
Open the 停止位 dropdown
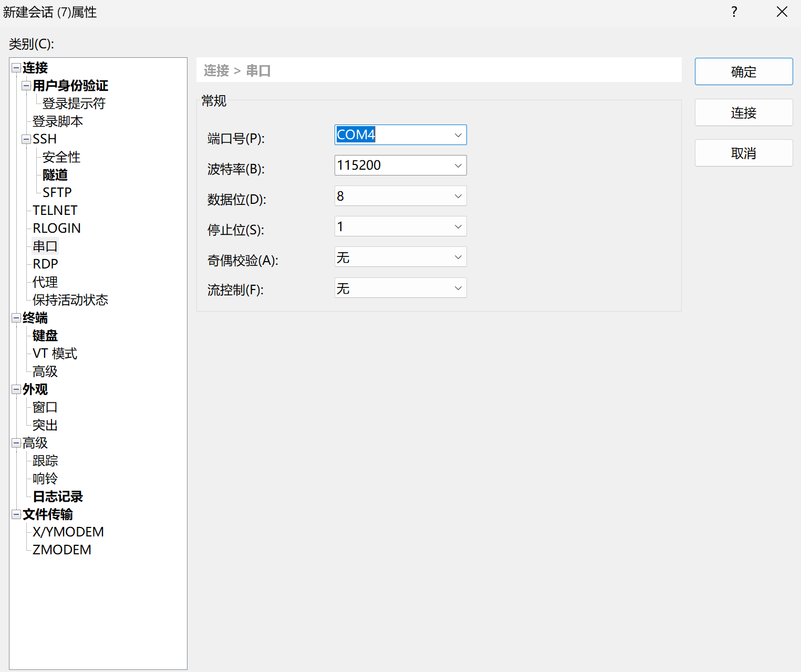(457, 226)
